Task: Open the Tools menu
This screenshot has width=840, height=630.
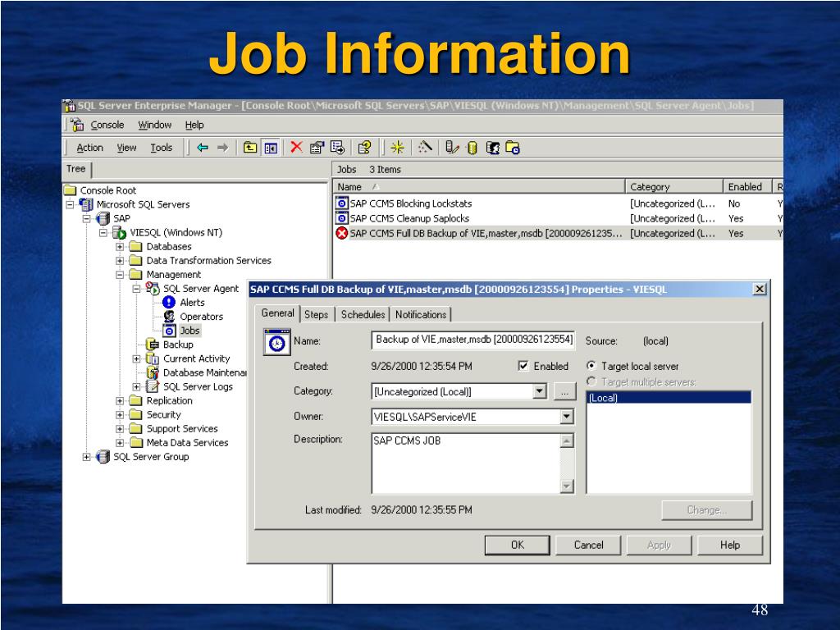Action: 162,148
